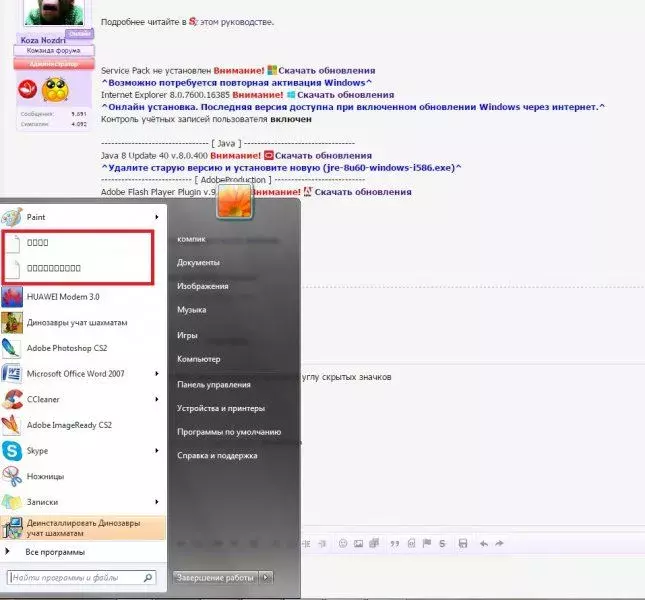The height and width of the screenshot is (600, 645).
Task: Expand Записки jump list arrow
Action: click(157, 502)
